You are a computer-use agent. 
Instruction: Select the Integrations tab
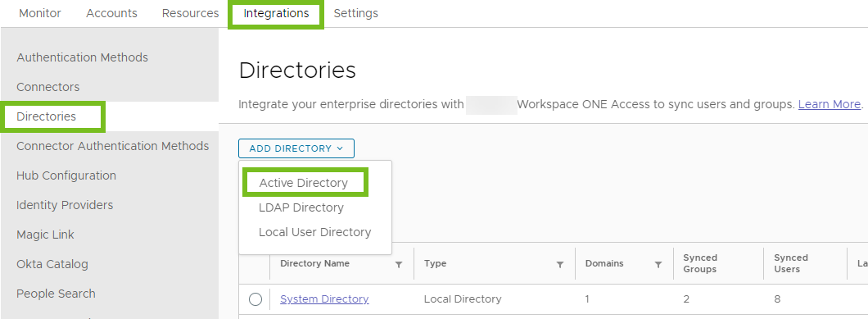[276, 13]
